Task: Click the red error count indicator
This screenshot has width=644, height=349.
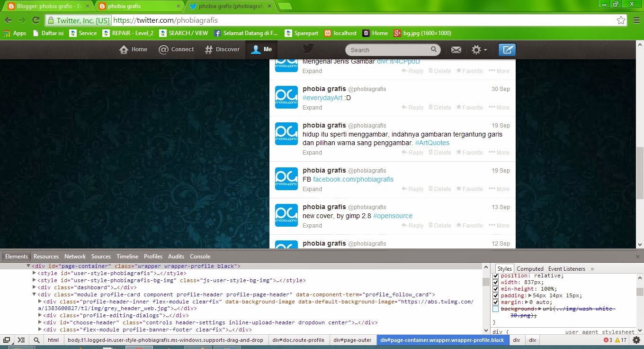Action: [608, 340]
